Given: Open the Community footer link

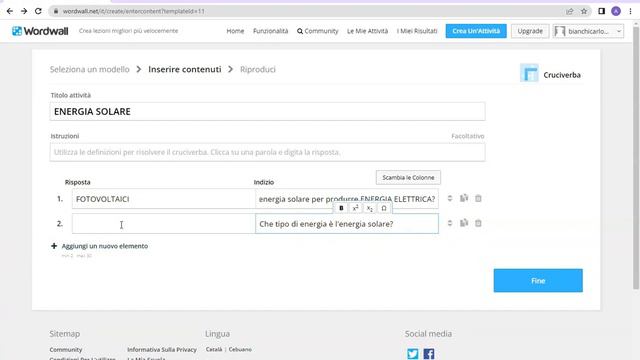Looking at the screenshot, I should tap(66, 350).
